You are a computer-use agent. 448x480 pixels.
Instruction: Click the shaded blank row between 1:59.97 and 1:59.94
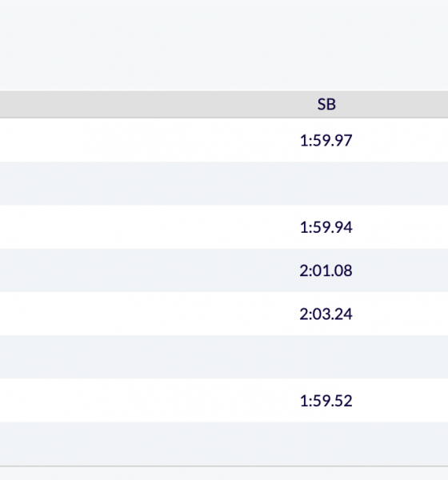[x=224, y=184]
